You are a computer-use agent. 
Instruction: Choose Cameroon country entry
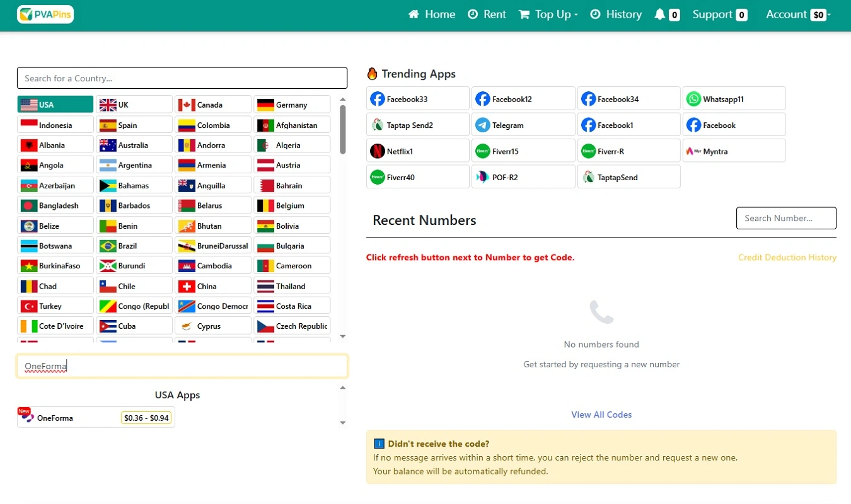tap(292, 266)
